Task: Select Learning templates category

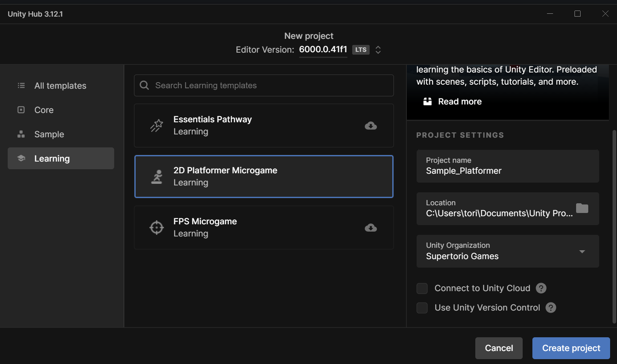Action: (61, 158)
